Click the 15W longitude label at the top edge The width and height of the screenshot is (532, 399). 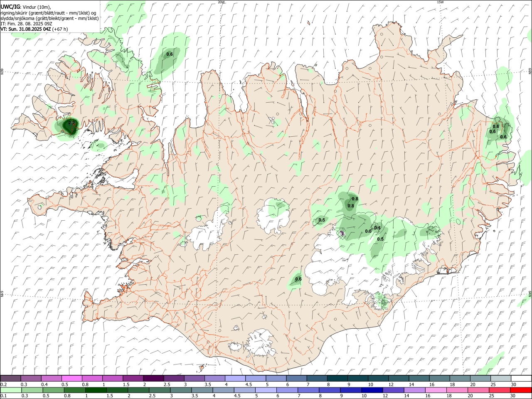click(441, 2)
